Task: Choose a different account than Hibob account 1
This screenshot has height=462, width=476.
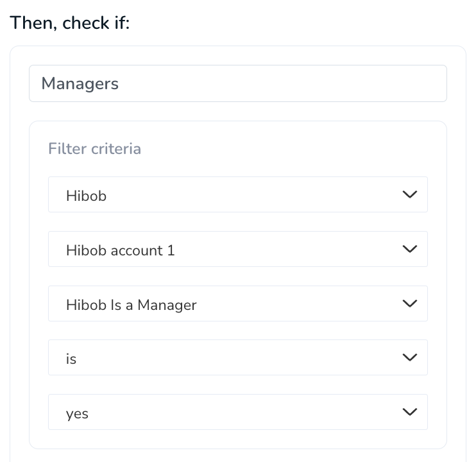Action: [x=238, y=249]
